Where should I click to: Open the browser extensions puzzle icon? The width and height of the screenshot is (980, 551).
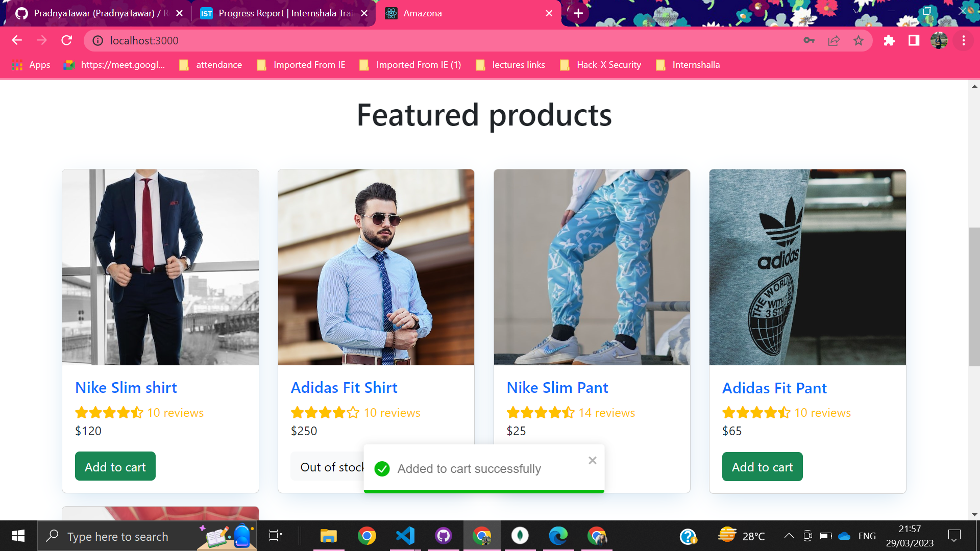[889, 40]
